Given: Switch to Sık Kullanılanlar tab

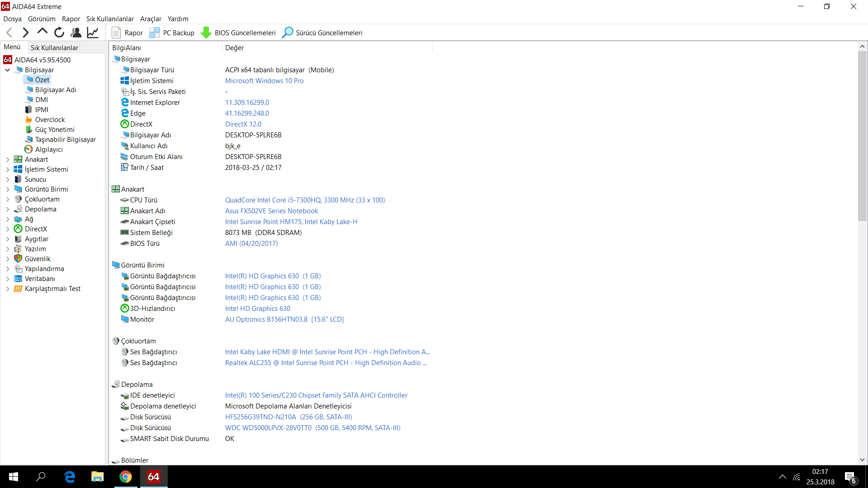Looking at the screenshot, I should (54, 47).
